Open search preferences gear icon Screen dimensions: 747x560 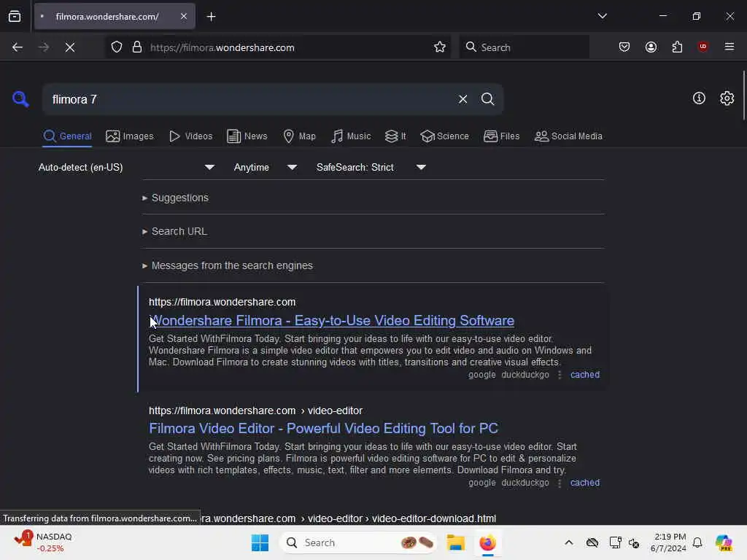point(727,98)
